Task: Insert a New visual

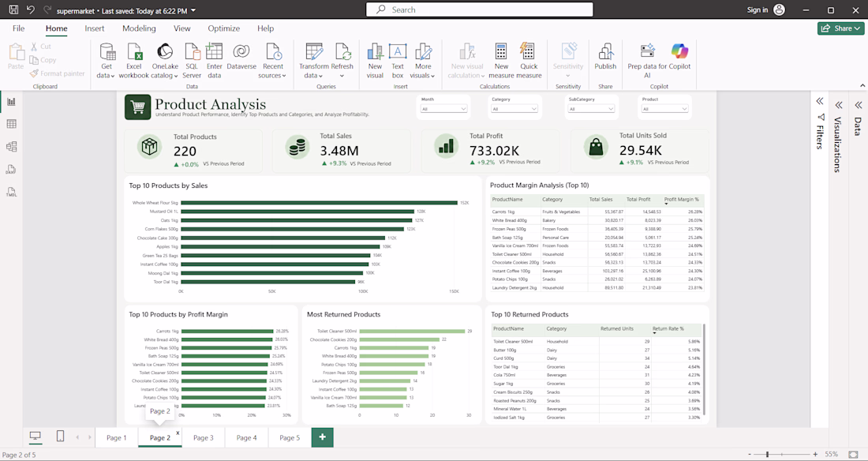Action: click(375, 61)
